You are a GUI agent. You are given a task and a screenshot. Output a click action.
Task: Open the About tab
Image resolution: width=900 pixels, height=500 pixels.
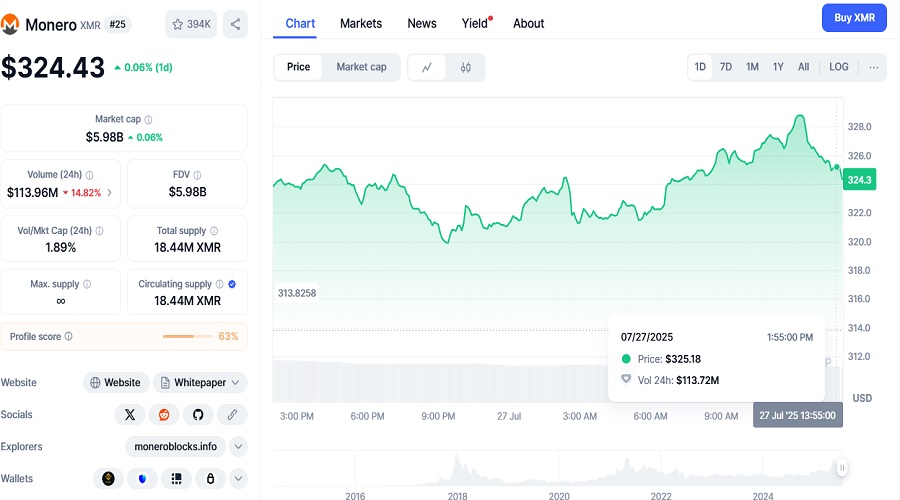click(x=529, y=24)
